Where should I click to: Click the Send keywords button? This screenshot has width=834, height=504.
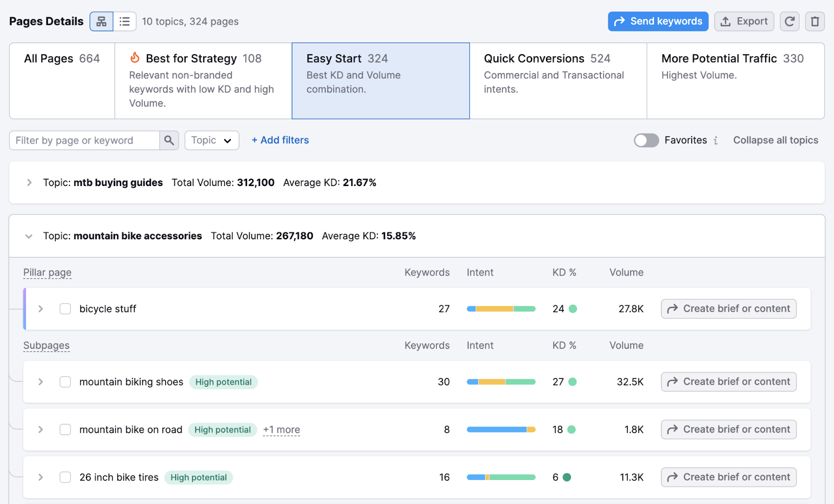click(658, 21)
